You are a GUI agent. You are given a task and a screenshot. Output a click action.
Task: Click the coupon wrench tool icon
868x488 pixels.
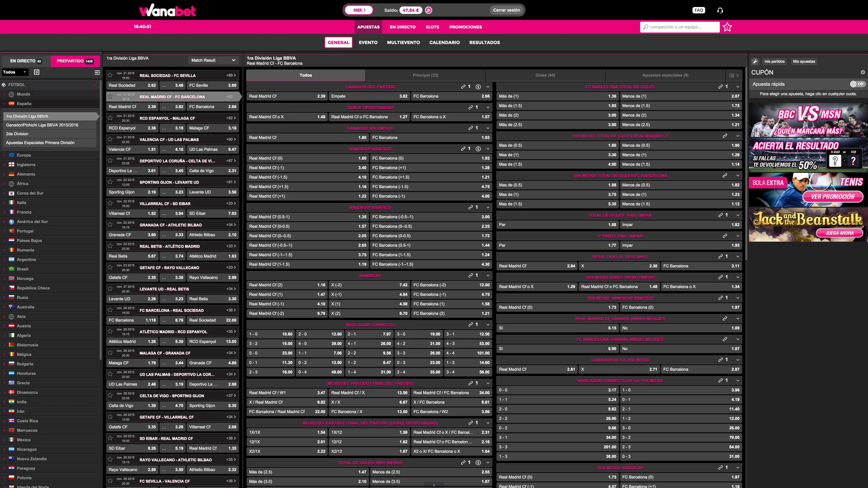(x=755, y=61)
